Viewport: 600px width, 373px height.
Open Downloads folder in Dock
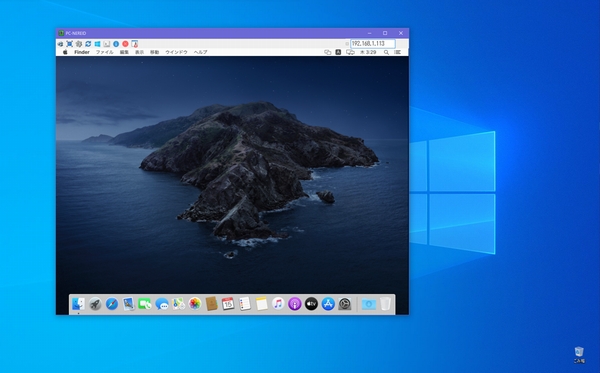tap(368, 304)
